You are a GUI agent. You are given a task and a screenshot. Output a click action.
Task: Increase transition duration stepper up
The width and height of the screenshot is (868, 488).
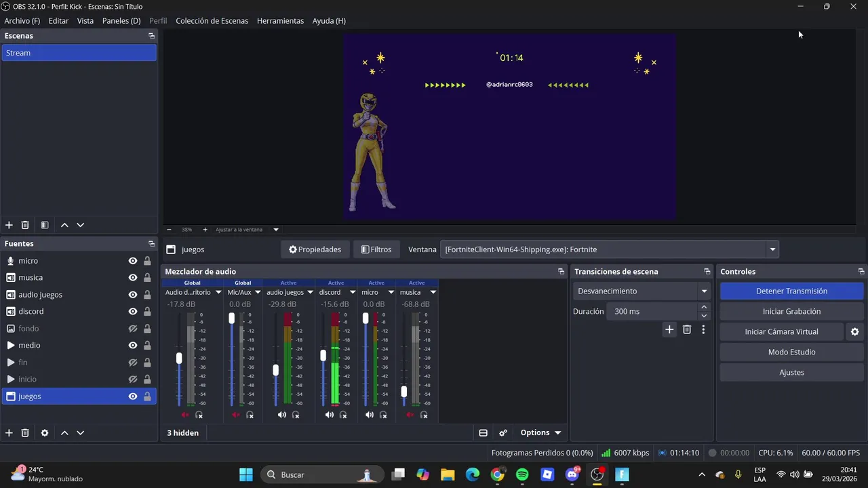[x=704, y=307]
